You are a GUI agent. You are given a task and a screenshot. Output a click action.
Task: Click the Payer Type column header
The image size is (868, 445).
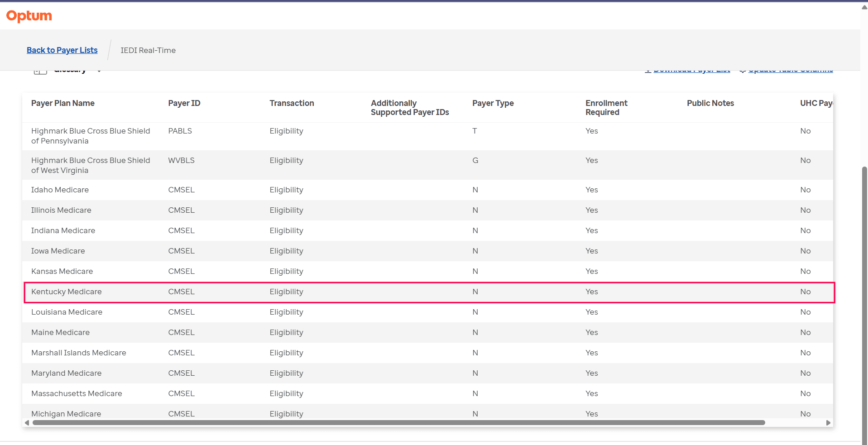493,103
